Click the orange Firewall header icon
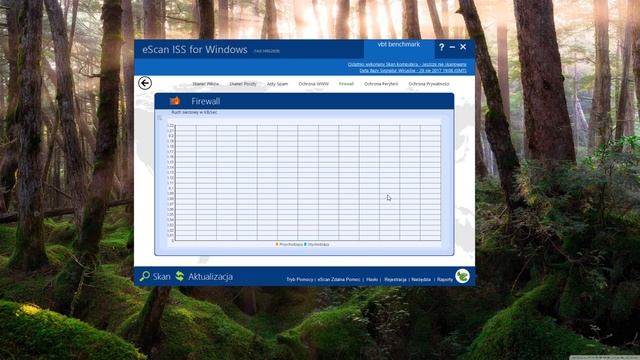 [x=175, y=100]
